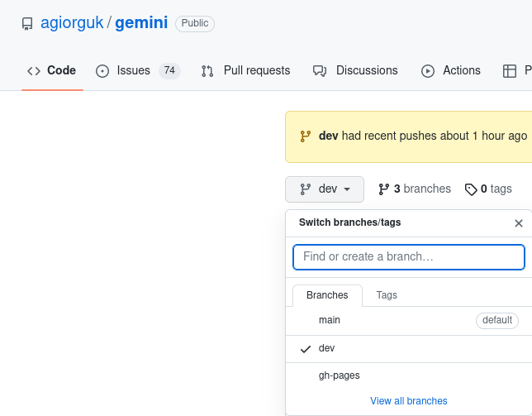Screen dimensions: 532x416
Task: Click the repository book icon
Action: point(27,24)
